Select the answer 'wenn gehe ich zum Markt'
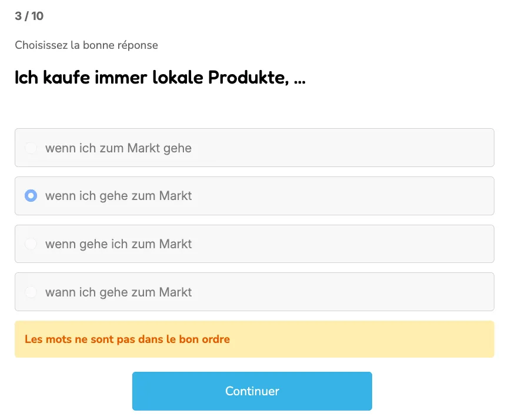Image resolution: width=505 pixels, height=420 pixels. 31,244
